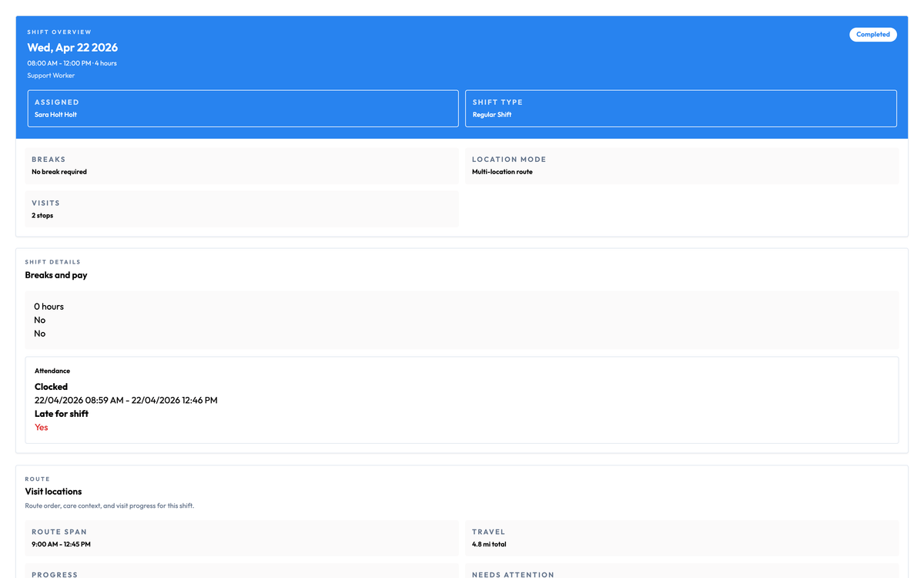924x578 pixels.
Task: Click the Route Span 9:00 AM - 12:45 PM tile
Action: tap(242, 538)
